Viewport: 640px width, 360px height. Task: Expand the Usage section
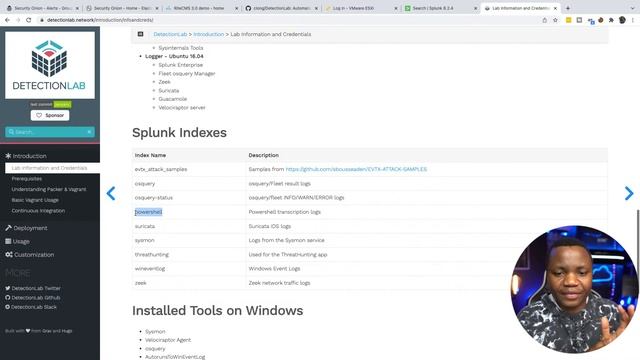(x=18, y=241)
